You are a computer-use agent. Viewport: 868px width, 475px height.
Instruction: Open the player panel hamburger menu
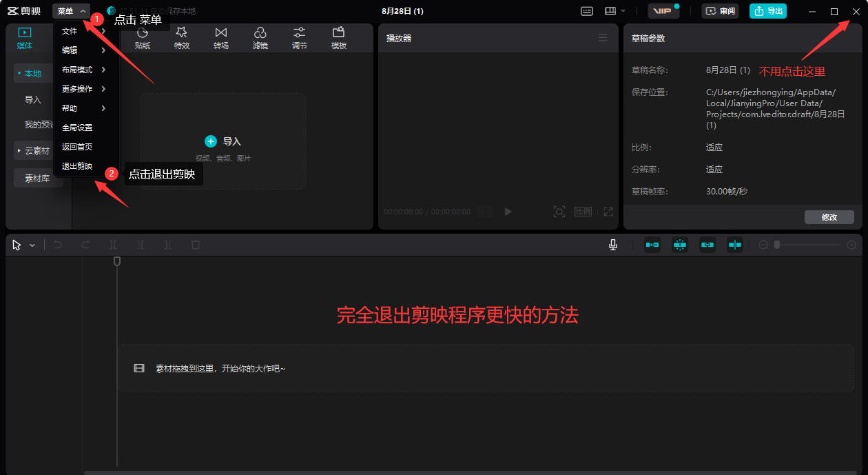point(603,38)
